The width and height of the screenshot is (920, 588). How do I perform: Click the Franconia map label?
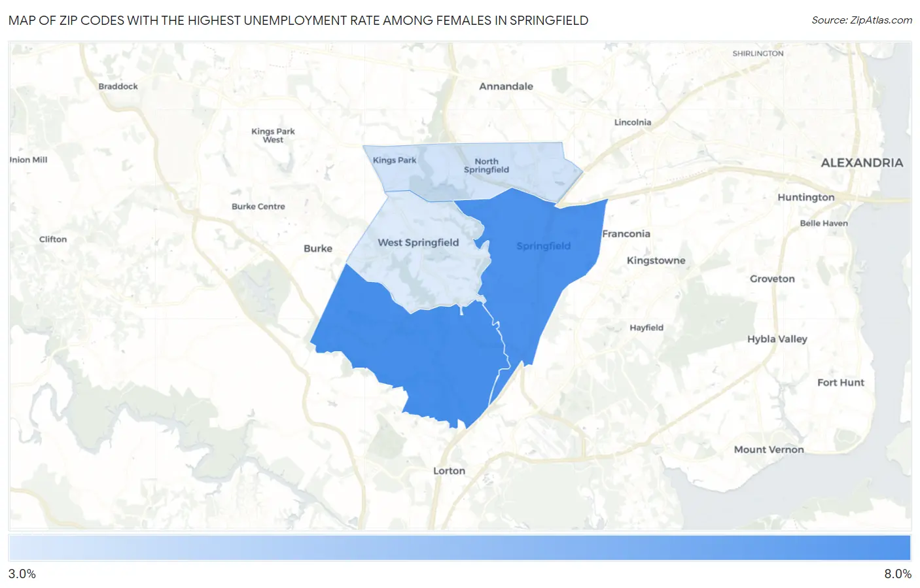click(x=626, y=233)
